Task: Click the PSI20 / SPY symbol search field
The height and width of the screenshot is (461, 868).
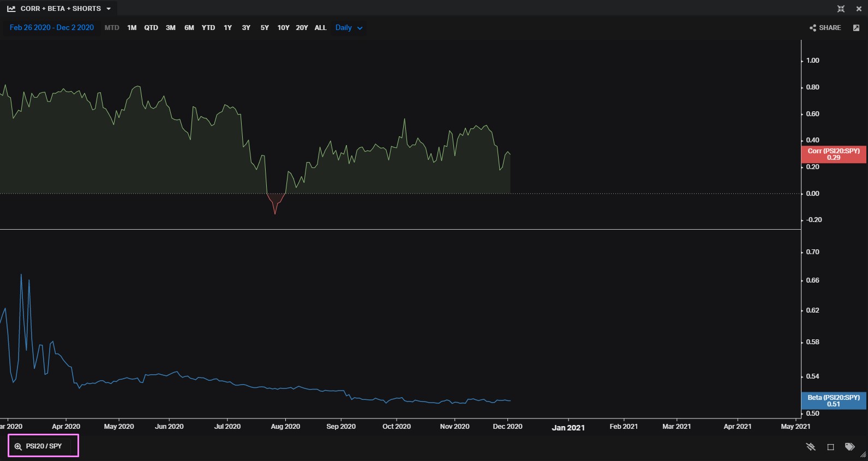Action: [x=44, y=446]
